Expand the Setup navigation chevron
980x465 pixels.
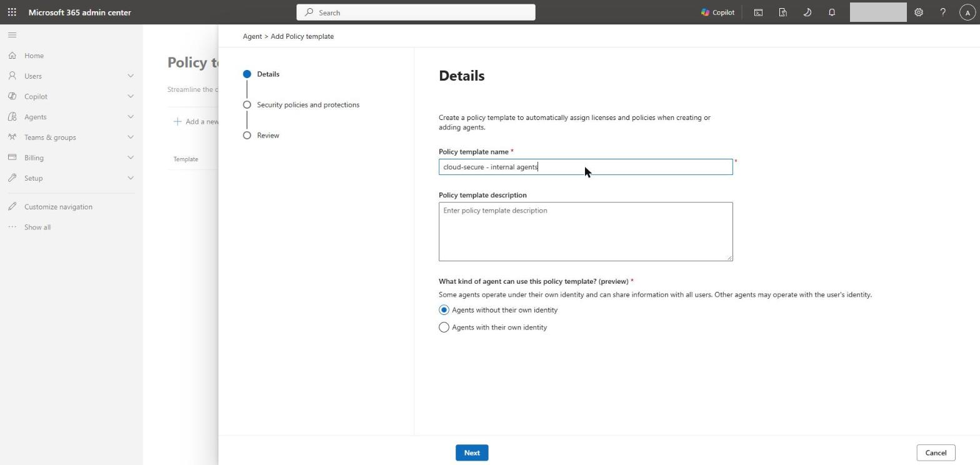(x=131, y=178)
